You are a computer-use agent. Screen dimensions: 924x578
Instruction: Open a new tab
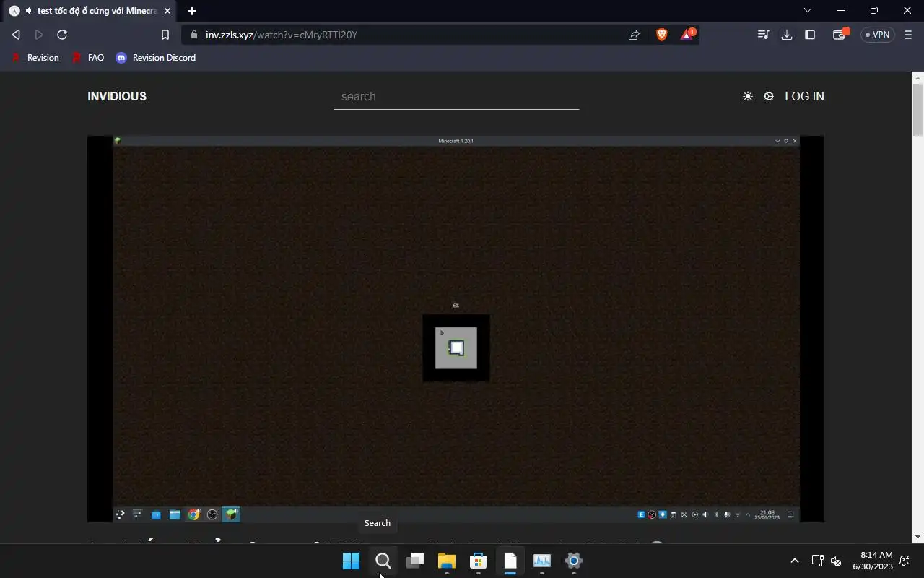192,11
